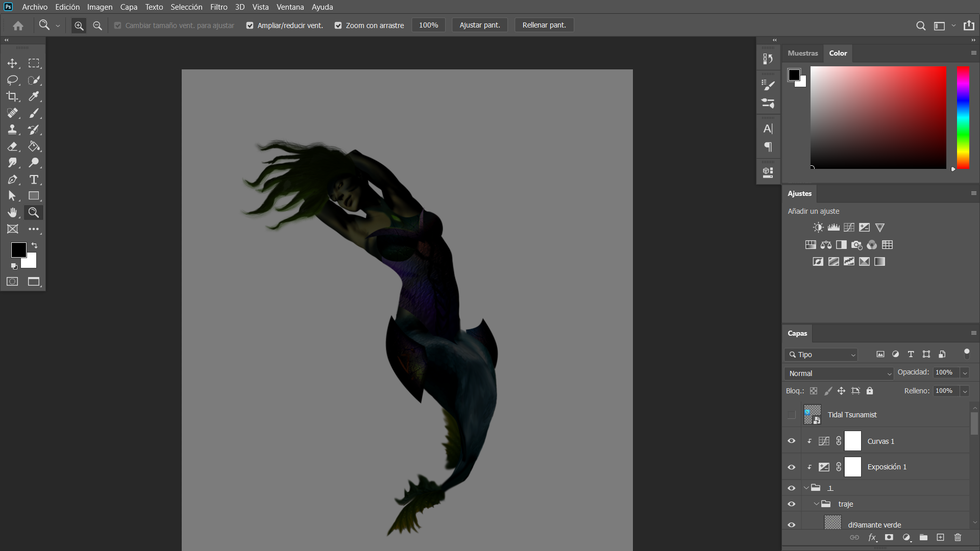The image size is (980, 551).
Task: Select the Crop tool
Action: (12, 96)
